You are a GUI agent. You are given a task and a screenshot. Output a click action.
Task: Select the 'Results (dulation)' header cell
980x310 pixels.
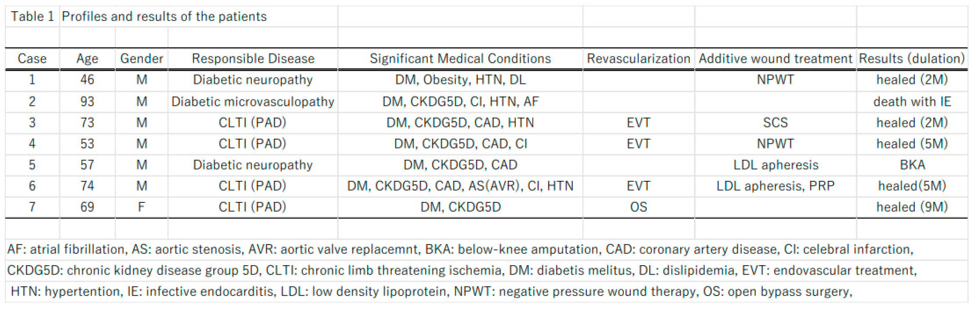tap(912, 58)
